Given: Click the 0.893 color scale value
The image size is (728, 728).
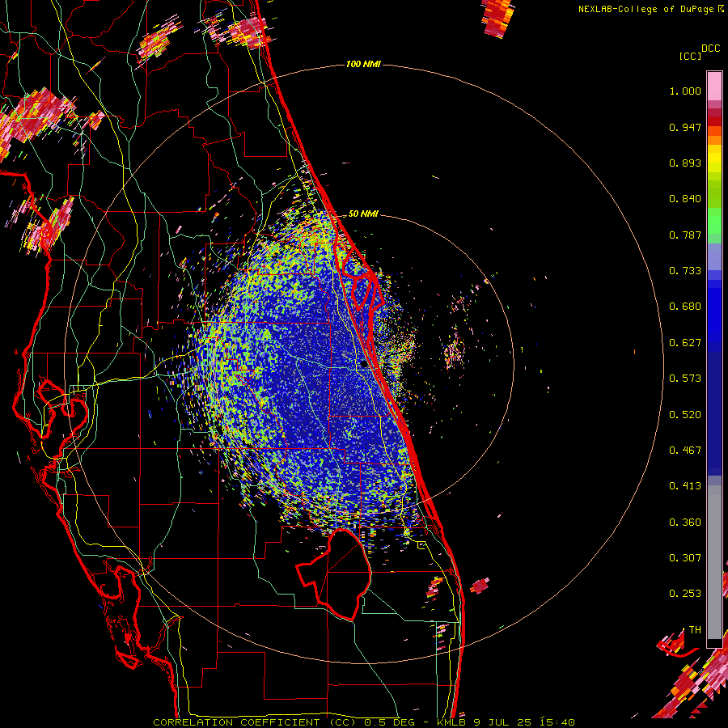Looking at the screenshot, I should [x=685, y=163].
